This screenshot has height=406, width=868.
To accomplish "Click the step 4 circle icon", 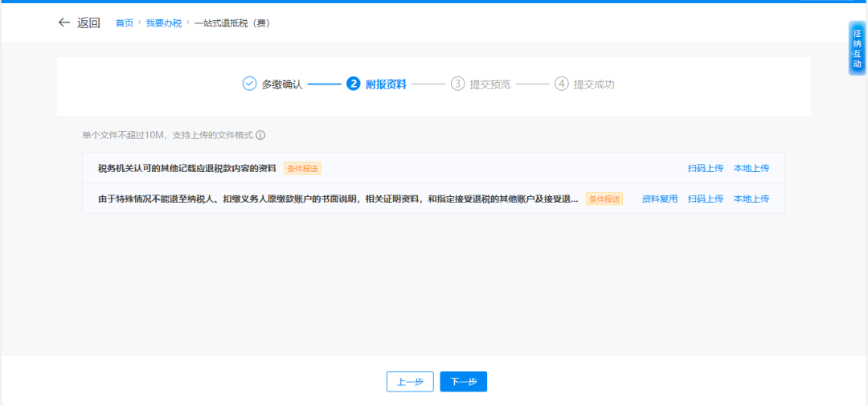I will coord(561,84).
